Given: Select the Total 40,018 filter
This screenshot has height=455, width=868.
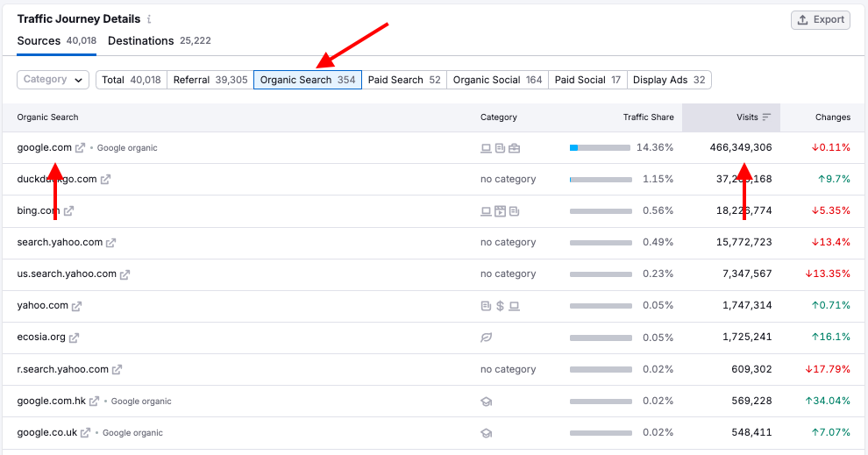Looking at the screenshot, I should 132,80.
